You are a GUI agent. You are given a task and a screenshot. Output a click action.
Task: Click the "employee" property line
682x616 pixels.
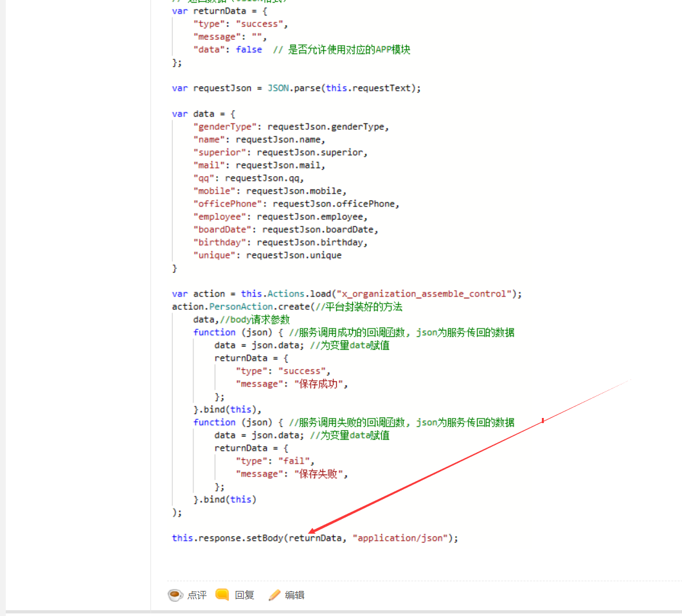pyautogui.click(x=280, y=217)
